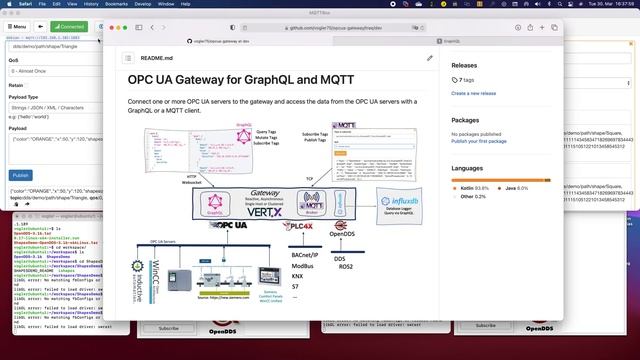Open the 7 tags link
The width and height of the screenshot is (640, 360).
click(466, 80)
